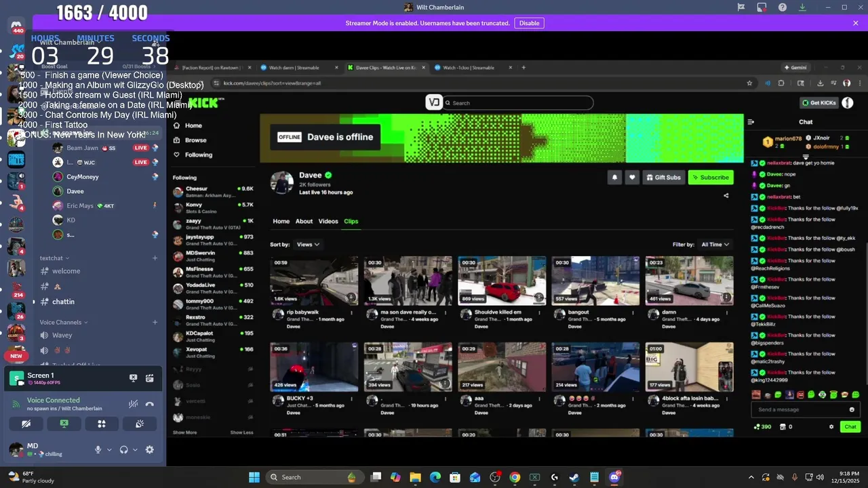
Task: Toggle noise suppression in voice panel
Action: [x=134, y=404]
